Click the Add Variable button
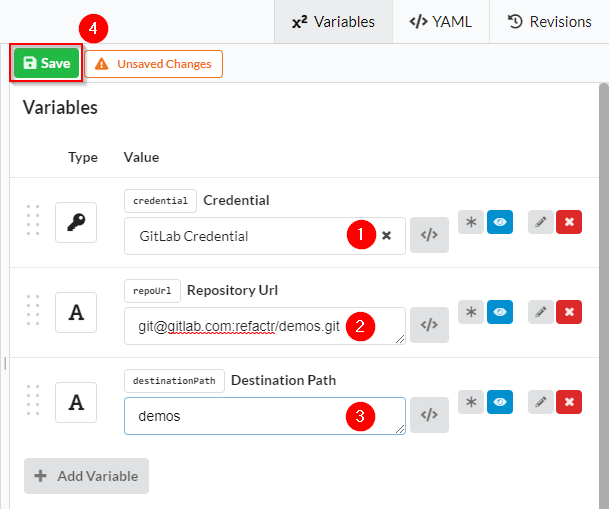This screenshot has height=509, width=609. tap(87, 476)
